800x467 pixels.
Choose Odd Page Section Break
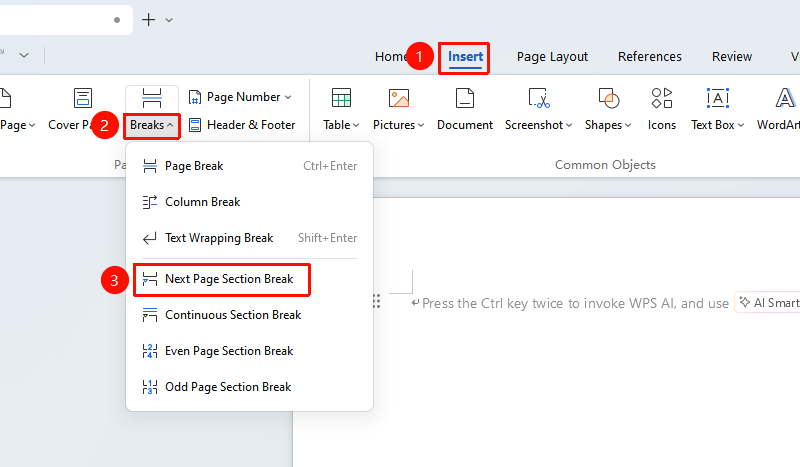tap(249, 387)
